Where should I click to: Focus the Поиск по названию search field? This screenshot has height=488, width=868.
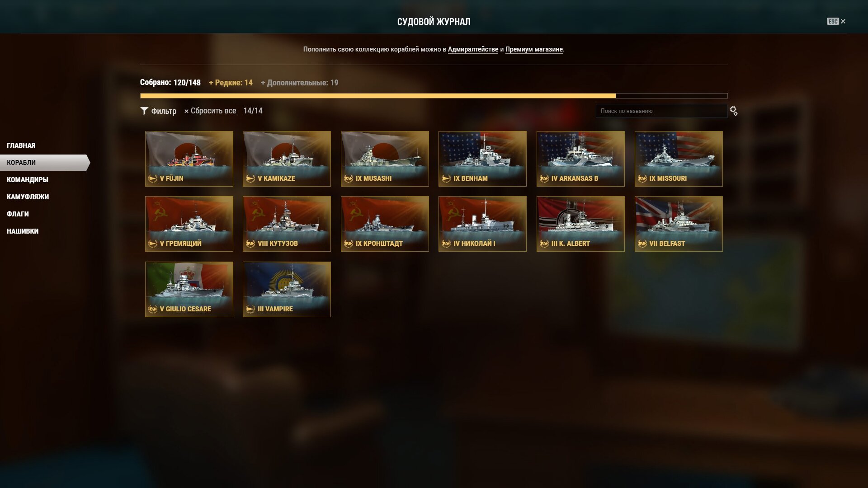pos(661,111)
